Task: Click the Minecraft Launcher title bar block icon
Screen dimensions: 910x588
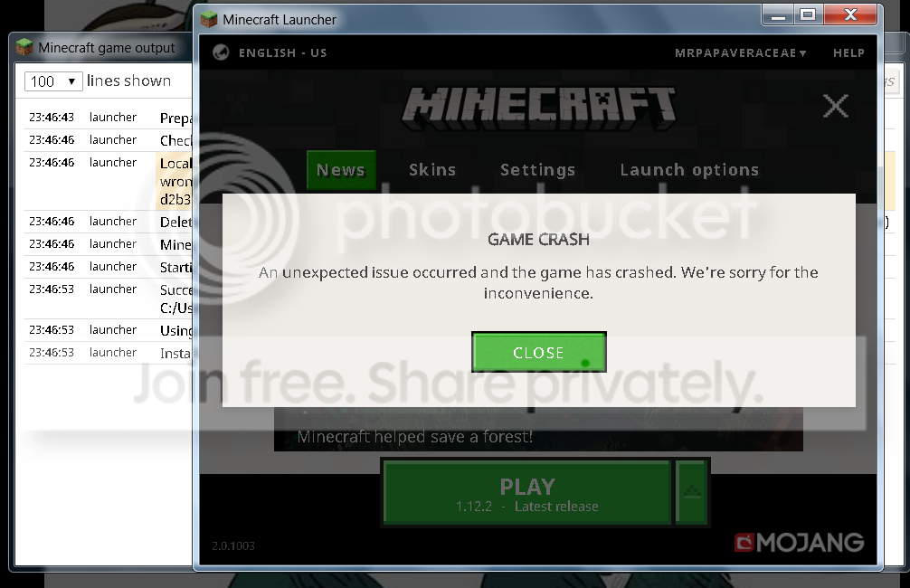Action: coord(209,19)
